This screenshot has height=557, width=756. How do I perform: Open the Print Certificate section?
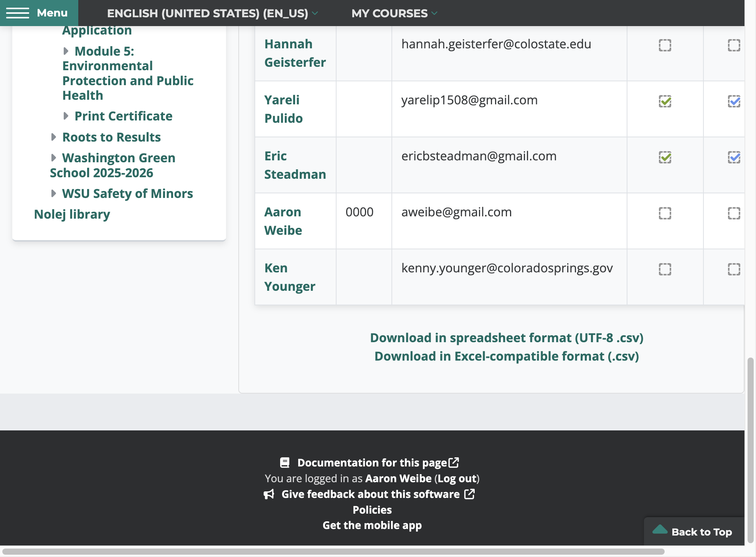click(123, 116)
